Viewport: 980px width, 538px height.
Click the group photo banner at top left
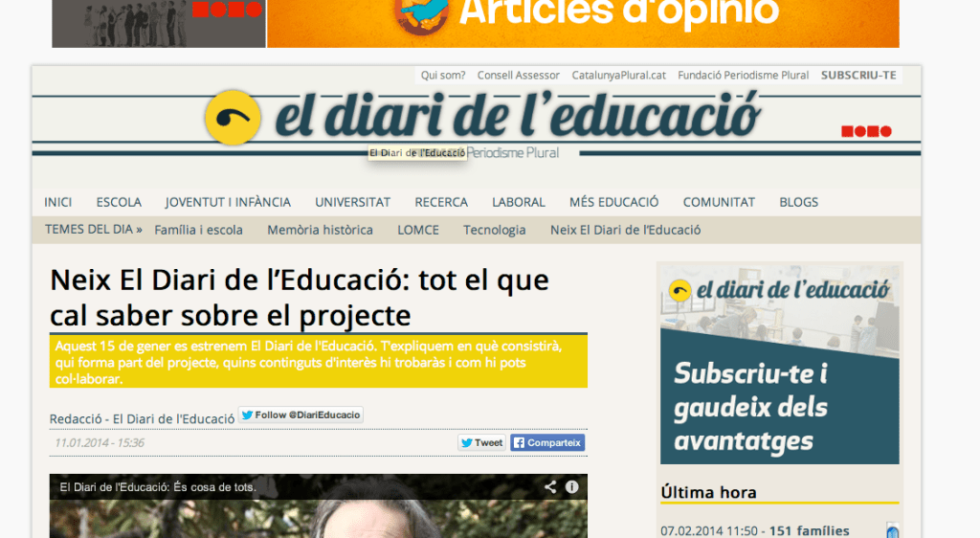tap(159, 23)
